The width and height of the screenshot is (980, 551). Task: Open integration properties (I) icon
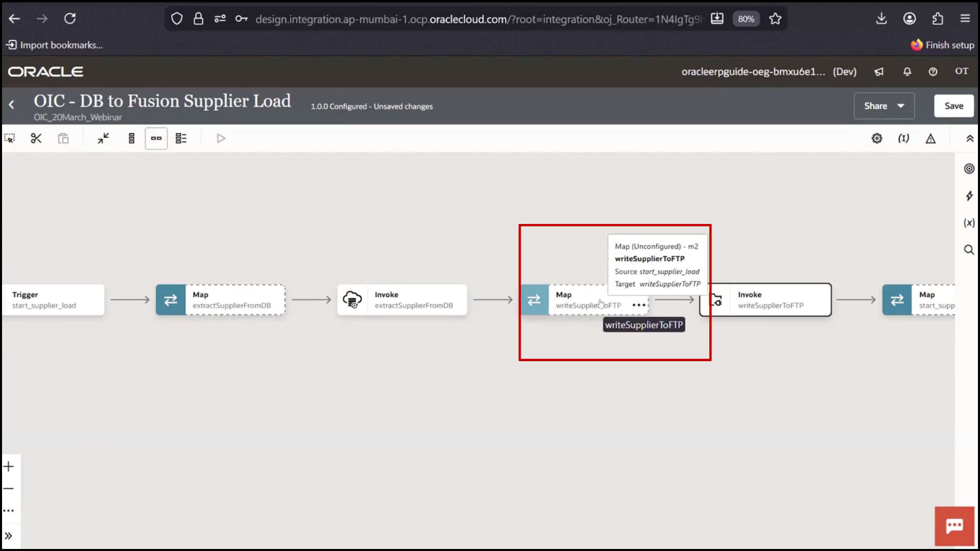[x=903, y=138]
